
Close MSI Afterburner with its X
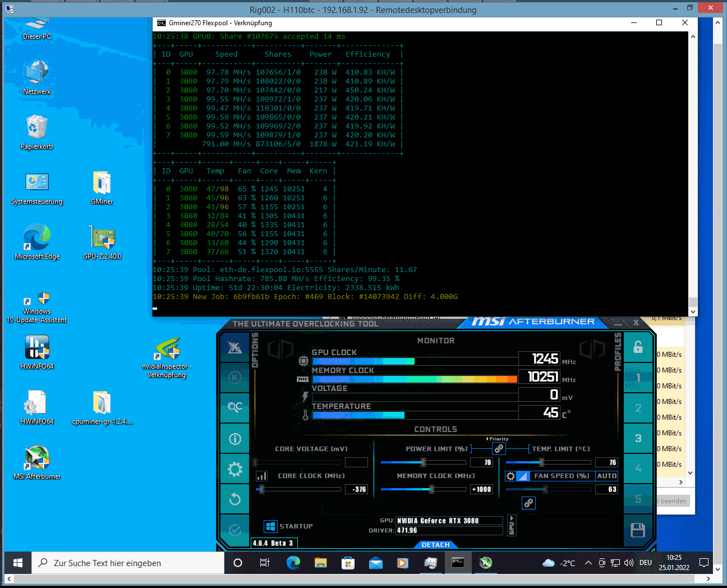[x=636, y=323]
